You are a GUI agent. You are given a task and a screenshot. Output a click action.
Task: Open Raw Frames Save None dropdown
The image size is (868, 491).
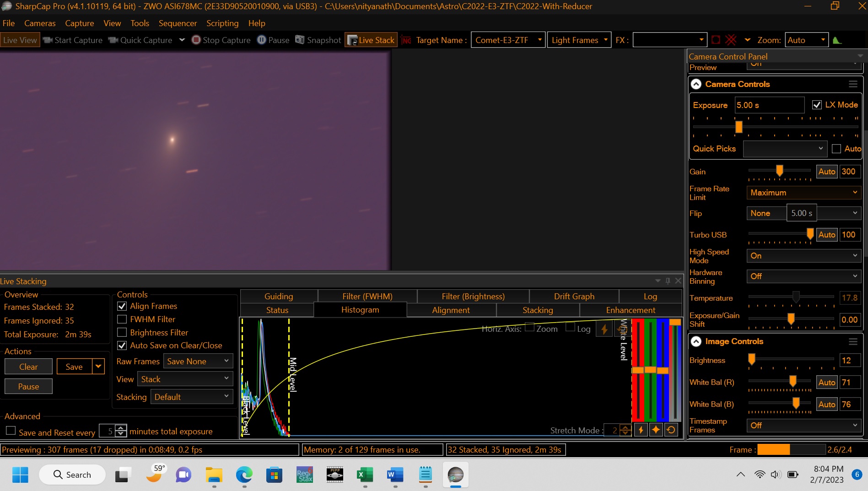tap(198, 362)
